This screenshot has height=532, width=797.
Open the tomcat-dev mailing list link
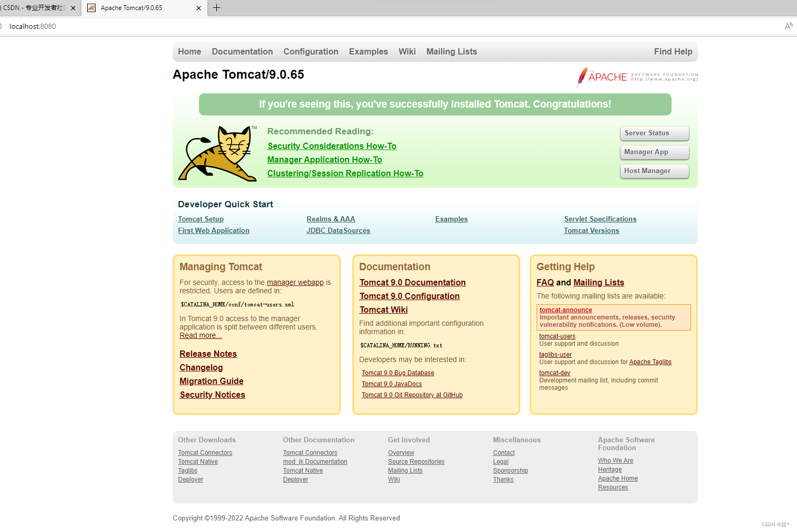click(x=554, y=373)
